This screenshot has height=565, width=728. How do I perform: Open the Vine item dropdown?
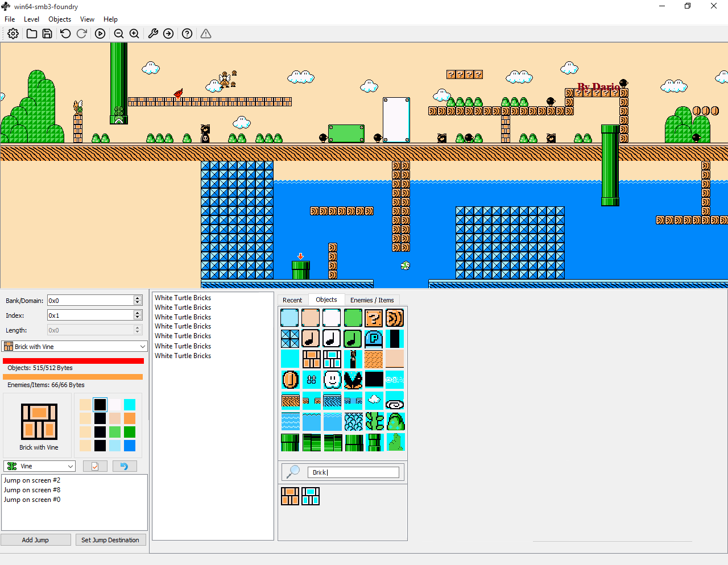click(x=39, y=466)
